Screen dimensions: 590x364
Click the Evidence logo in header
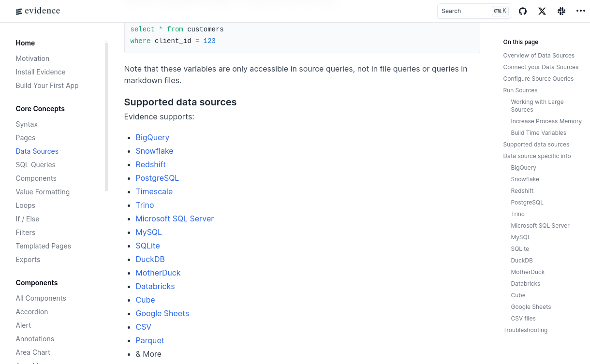[x=38, y=11]
